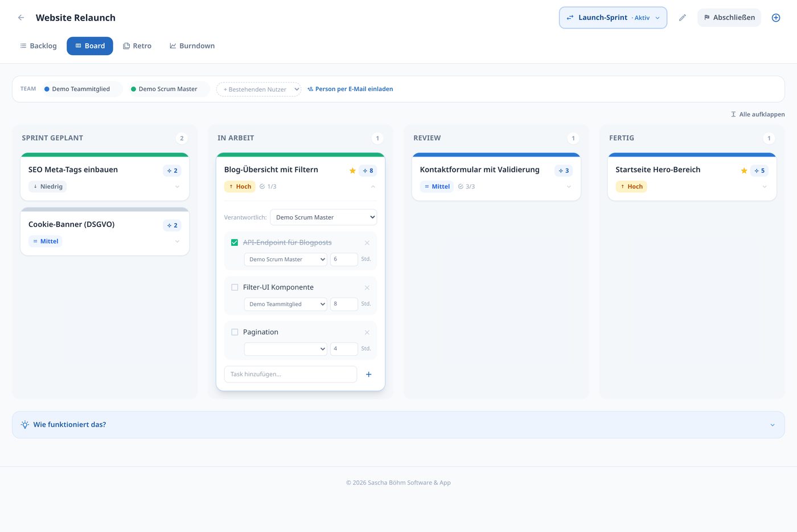Viewport: 797px width, 532px height.
Task: Click Website Relaunch project title
Action: coord(76,18)
